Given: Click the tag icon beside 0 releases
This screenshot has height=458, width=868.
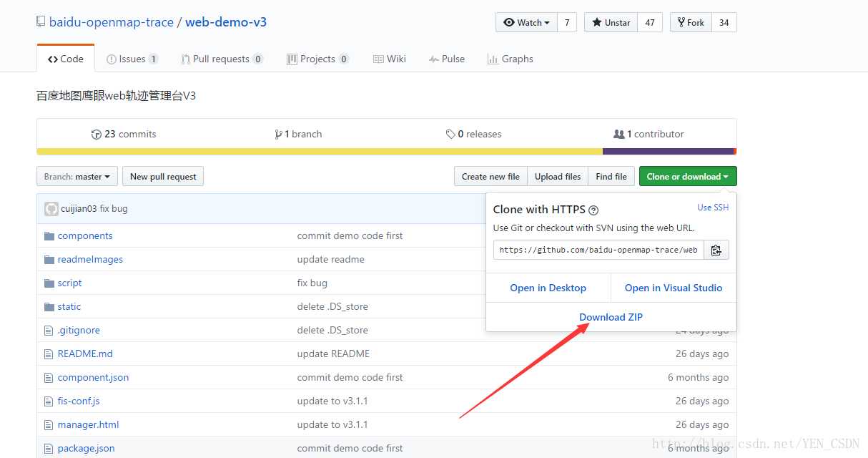Looking at the screenshot, I should [450, 135].
